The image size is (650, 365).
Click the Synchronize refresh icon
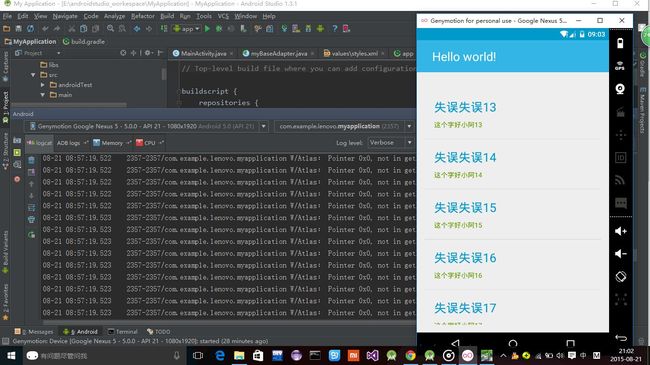(30, 29)
